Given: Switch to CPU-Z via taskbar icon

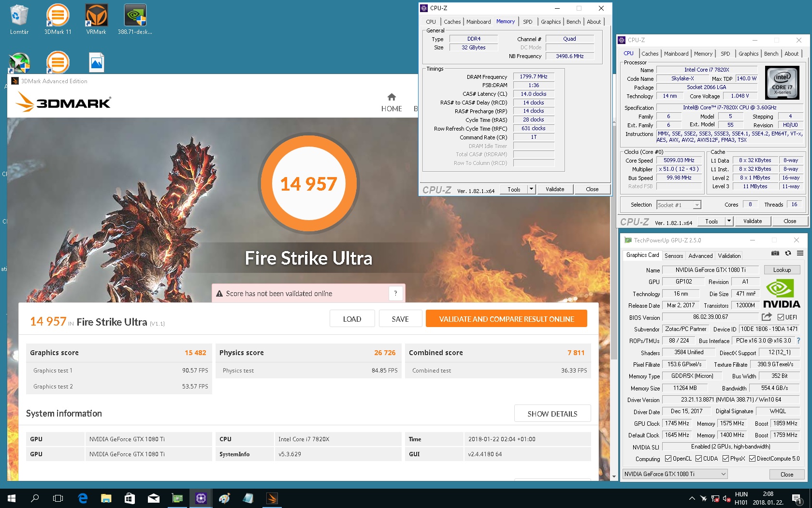Looking at the screenshot, I should (201, 498).
